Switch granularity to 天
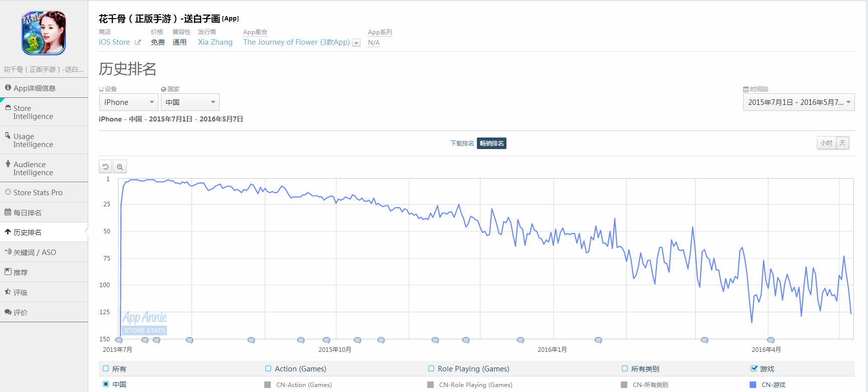This screenshot has width=868, height=392. click(x=842, y=143)
